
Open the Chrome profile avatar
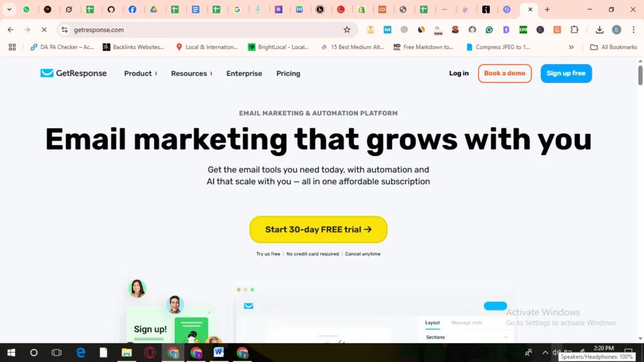pos(616,30)
